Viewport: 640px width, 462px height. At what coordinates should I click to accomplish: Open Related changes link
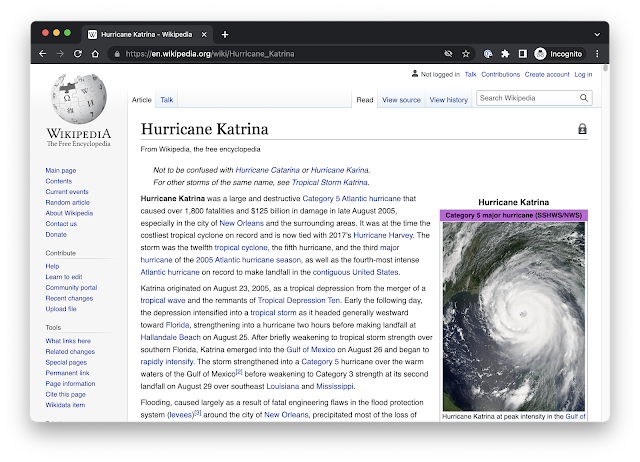click(x=70, y=351)
